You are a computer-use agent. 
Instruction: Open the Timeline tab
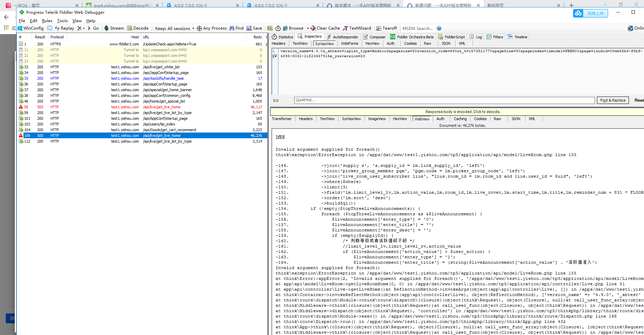[x=517, y=37]
